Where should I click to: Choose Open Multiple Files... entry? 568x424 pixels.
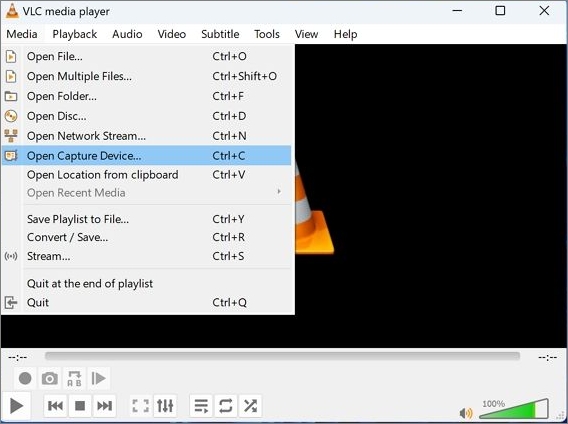click(x=146, y=76)
